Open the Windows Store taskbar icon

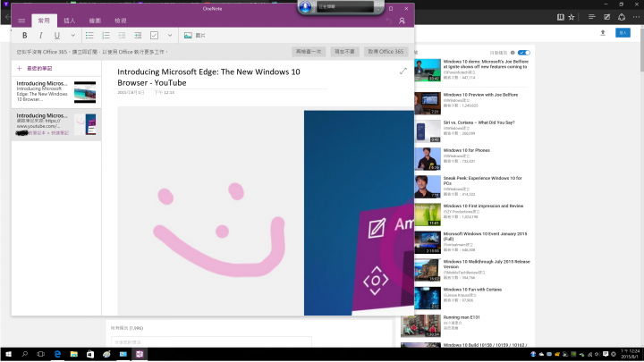pyautogui.click(x=90, y=354)
